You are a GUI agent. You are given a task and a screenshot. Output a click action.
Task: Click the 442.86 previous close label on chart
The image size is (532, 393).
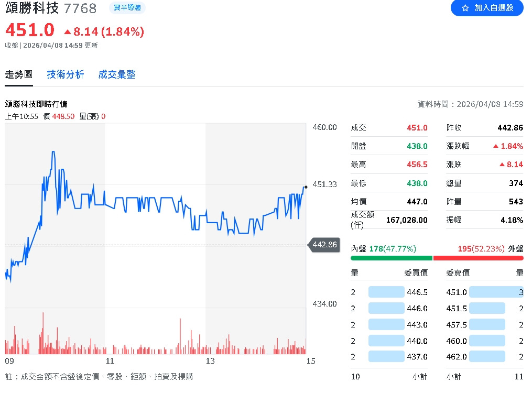(x=323, y=244)
